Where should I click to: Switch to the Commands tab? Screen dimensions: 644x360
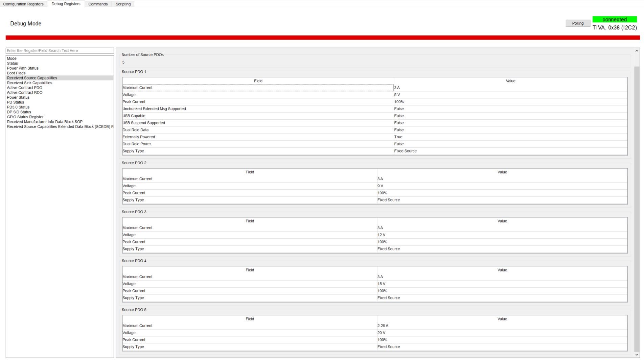point(98,4)
